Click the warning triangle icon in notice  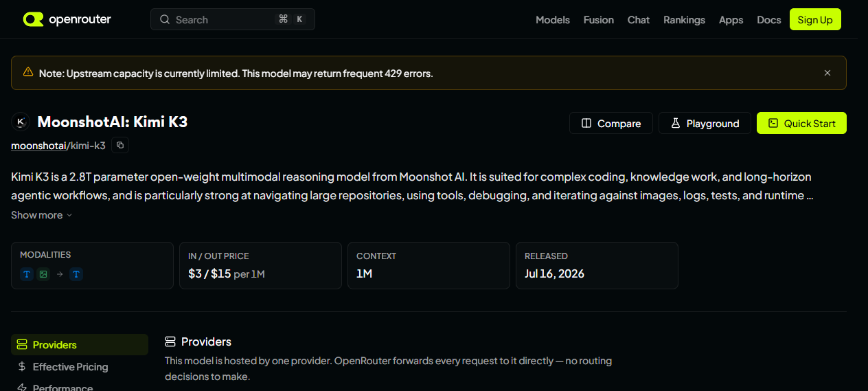28,72
